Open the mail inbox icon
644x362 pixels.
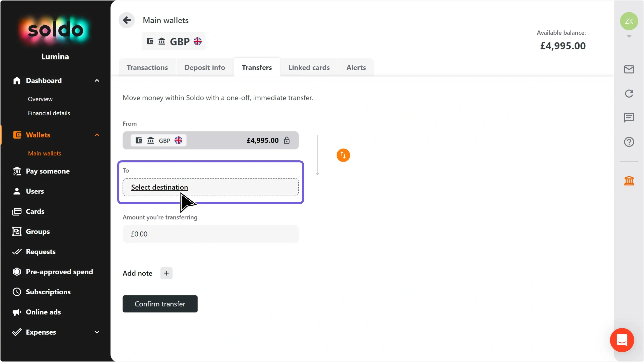click(x=629, y=69)
